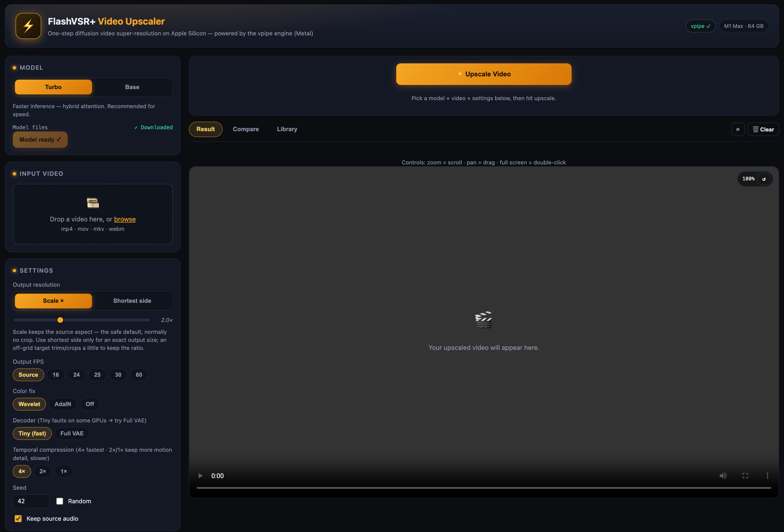Click the clapperboard placeholder icon
Image resolution: width=784 pixels, height=532 pixels.
tap(484, 320)
